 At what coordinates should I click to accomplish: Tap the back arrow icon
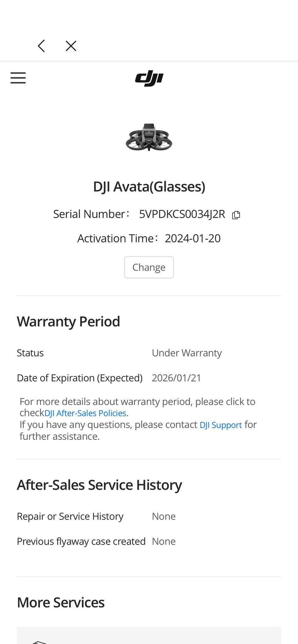coord(42,46)
